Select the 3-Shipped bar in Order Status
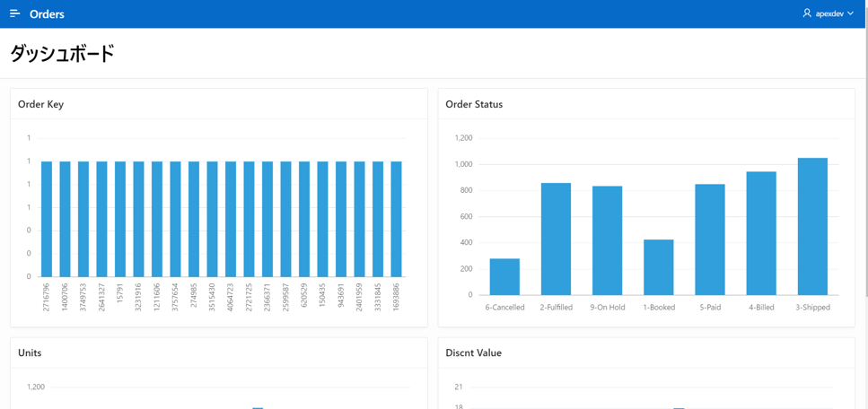This screenshot has height=409, width=868. click(x=812, y=226)
